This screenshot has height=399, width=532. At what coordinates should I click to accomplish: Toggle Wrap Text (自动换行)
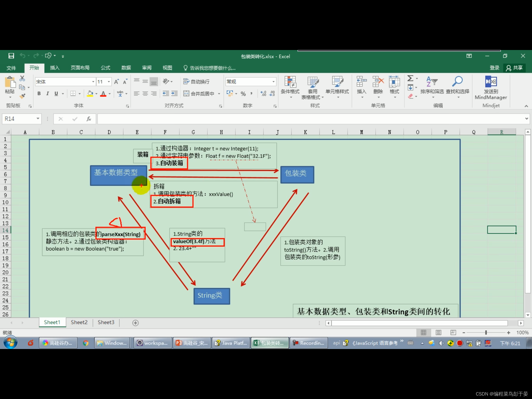(197, 82)
